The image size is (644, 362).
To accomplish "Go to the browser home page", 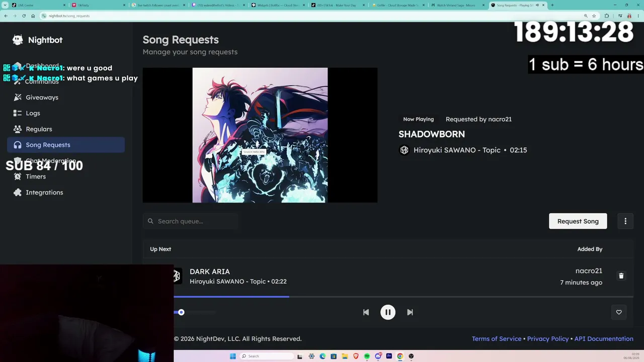I will pos(33,16).
